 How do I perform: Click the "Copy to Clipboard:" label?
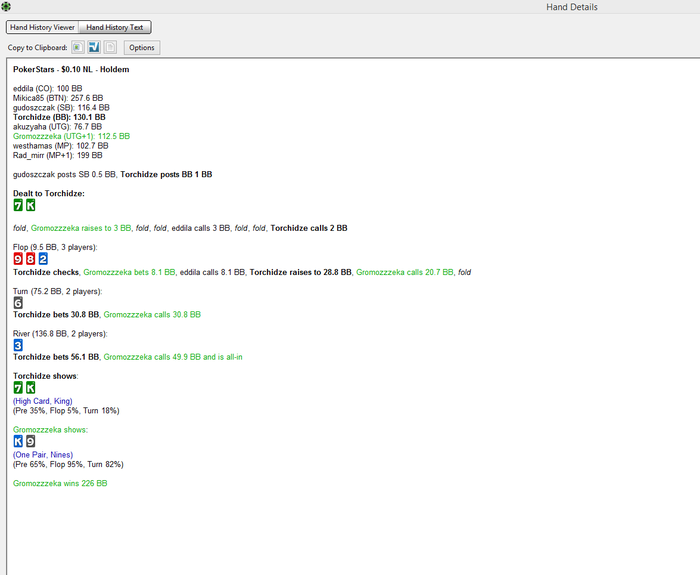click(x=38, y=48)
